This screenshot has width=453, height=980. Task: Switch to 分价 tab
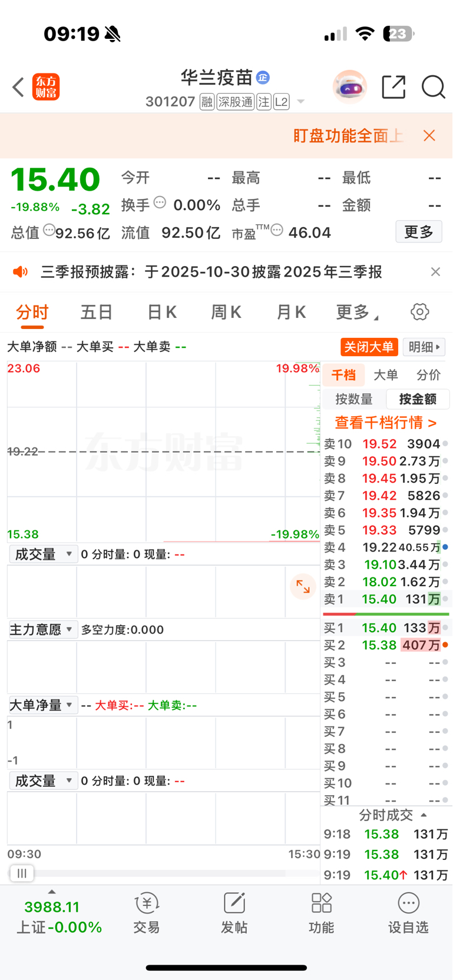428,375
